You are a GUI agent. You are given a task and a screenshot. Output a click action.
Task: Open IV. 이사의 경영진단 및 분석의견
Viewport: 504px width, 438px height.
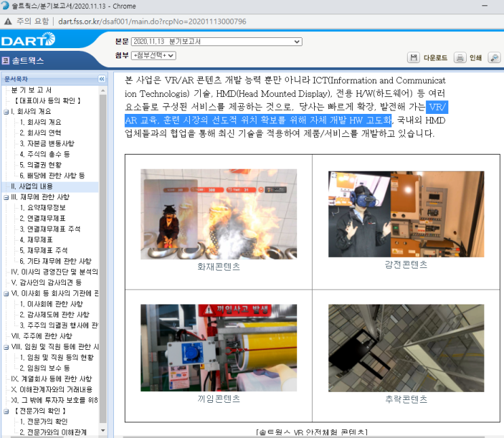54,272
